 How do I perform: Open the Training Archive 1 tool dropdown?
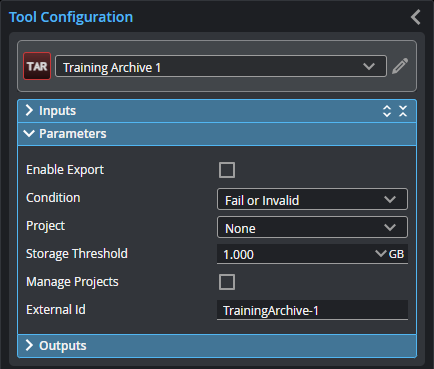click(221, 66)
